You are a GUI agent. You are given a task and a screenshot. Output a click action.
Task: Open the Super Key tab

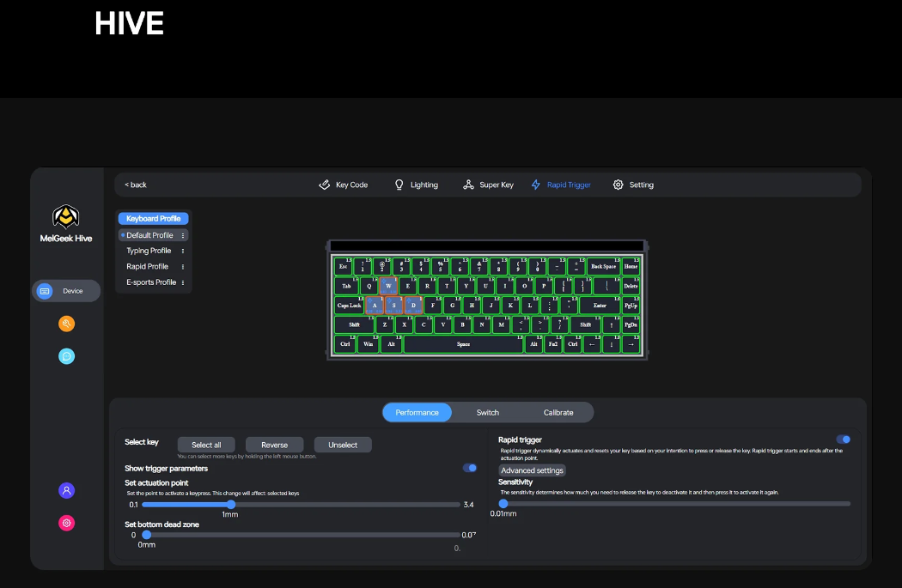pyautogui.click(x=489, y=185)
